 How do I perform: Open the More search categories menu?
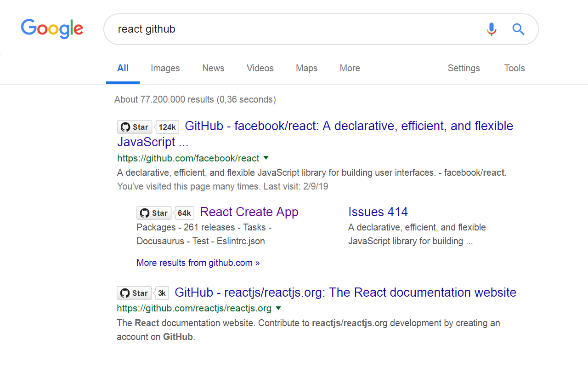point(350,68)
